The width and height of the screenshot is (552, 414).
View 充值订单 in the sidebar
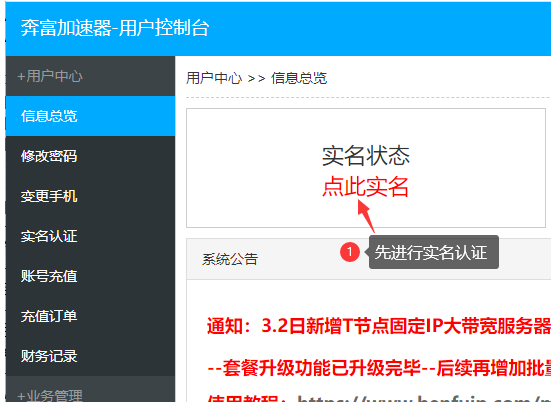[x=90, y=316]
